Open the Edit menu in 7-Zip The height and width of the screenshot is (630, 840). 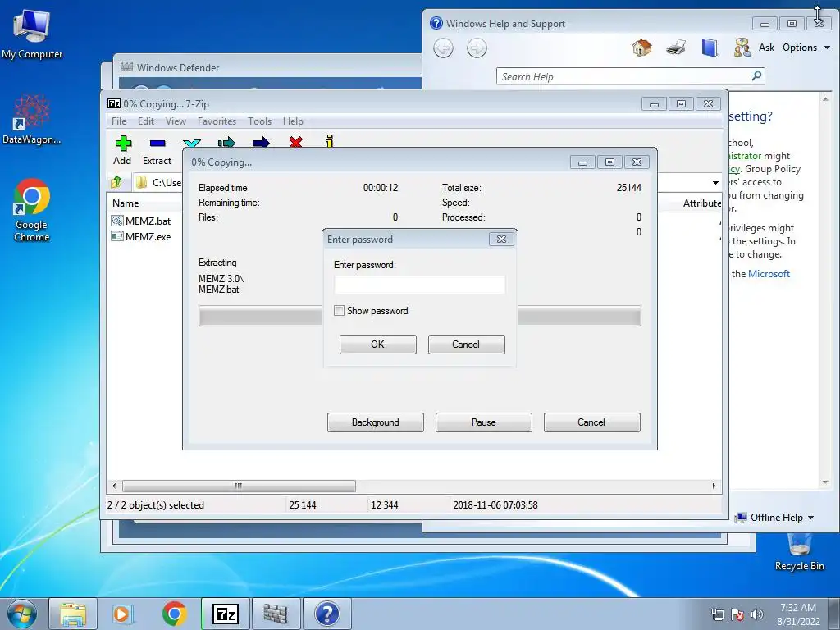click(x=146, y=121)
